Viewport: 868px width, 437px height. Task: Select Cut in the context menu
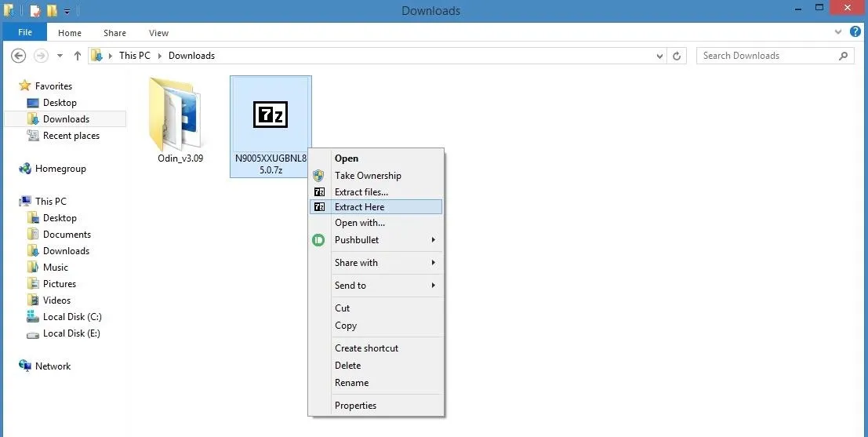point(376,308)
